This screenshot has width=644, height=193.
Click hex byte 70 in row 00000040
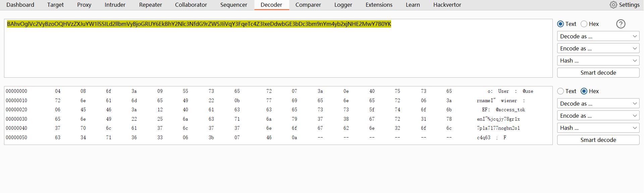click(x=83, y=128)
